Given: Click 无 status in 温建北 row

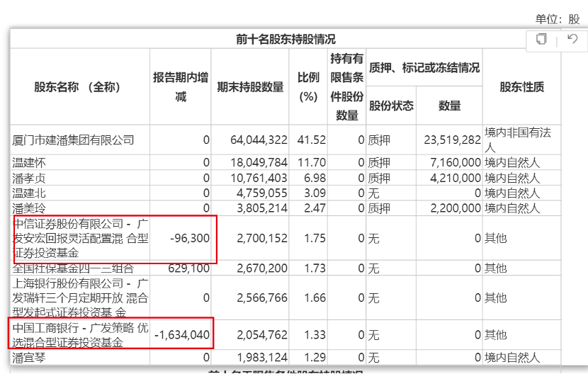Looking at the screenshot, I should tap(373, 193).
